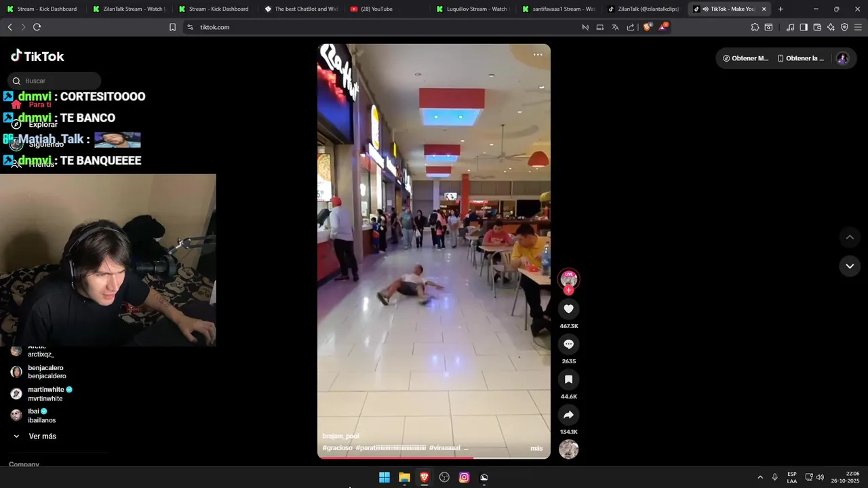Go to the previous video with the up arrow
This screenshot has width=868, height=488.
click(850, 237)
